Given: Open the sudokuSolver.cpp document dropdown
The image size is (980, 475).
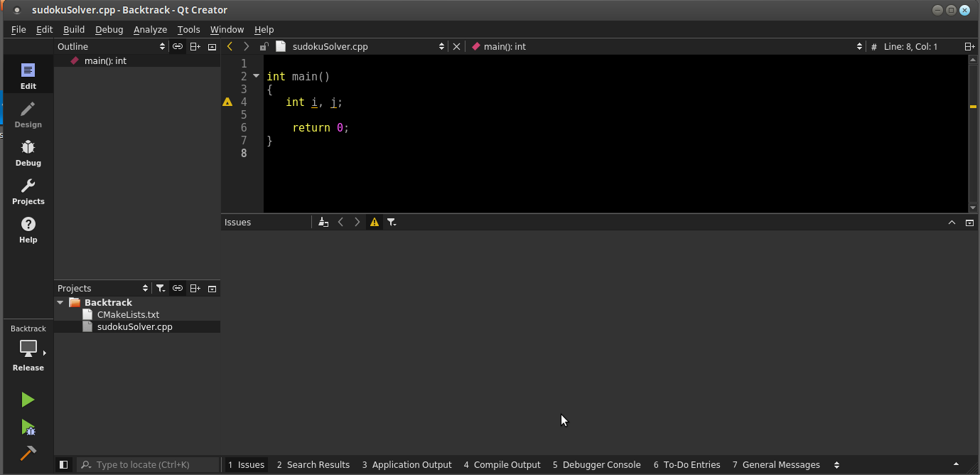Looking at the screenshot, I should click(x=360, y=46).
